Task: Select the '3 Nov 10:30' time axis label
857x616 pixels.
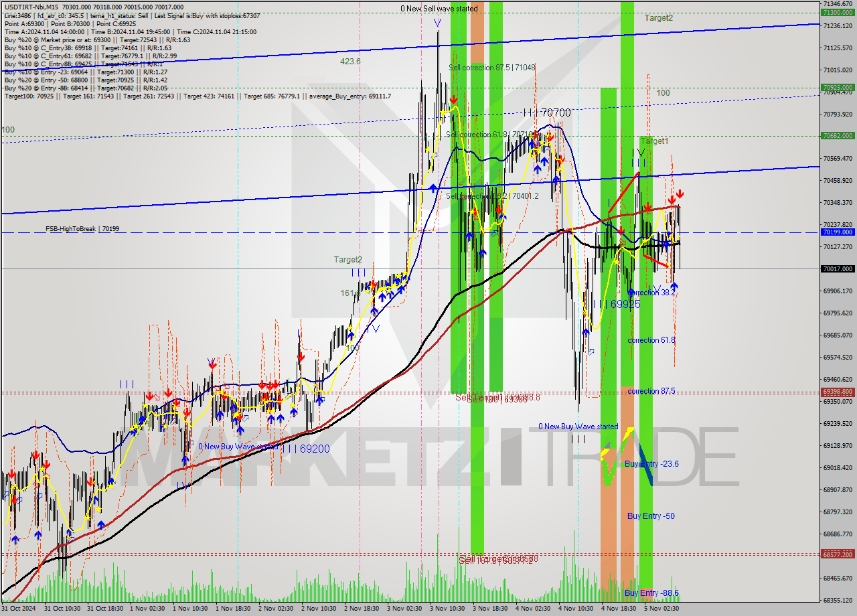Action: click(x=448, y=609)
